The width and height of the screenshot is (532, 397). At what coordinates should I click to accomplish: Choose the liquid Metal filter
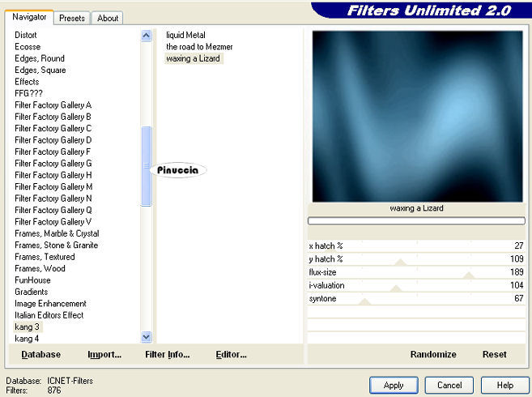(x=185, y=35)
